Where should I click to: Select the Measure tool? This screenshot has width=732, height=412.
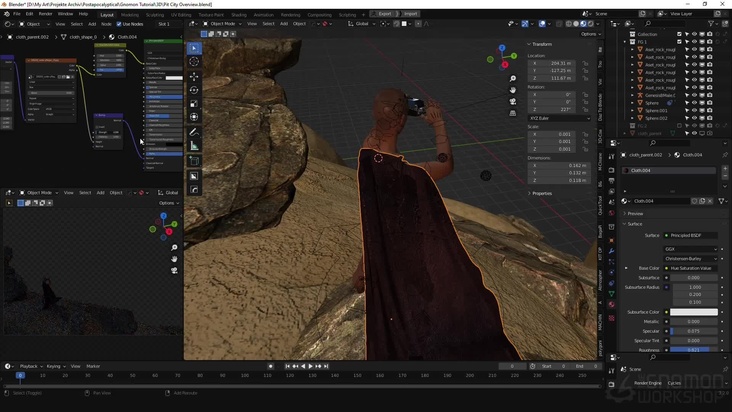pyautogui.click(x=194, y=146)
